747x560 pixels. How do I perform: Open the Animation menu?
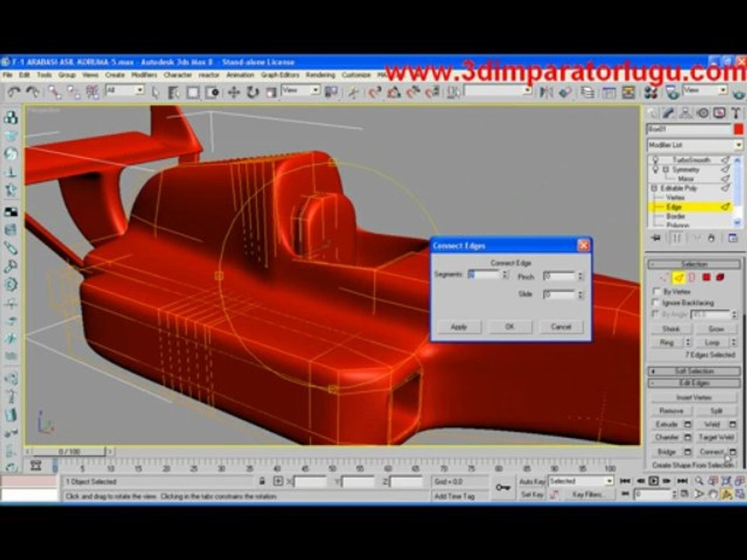[x=240, y=75]
